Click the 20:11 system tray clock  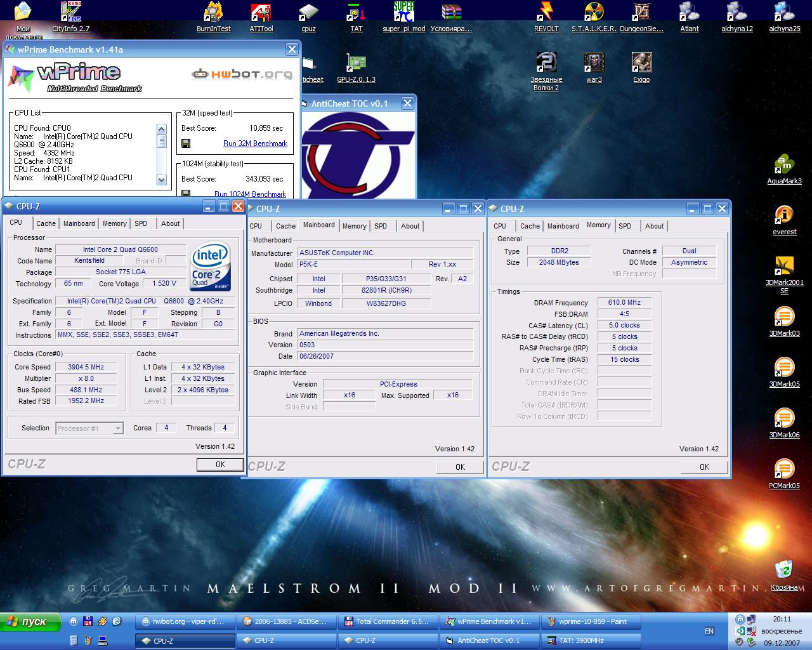click(x=782, y=619)
